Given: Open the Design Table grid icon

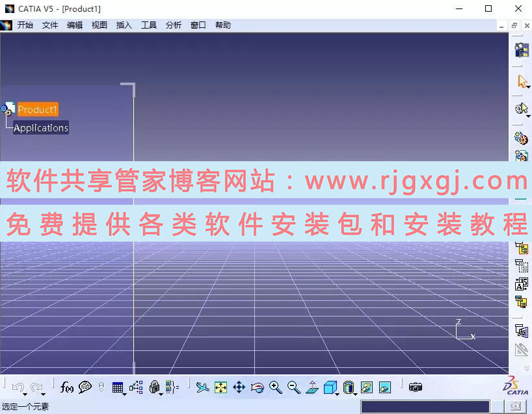Looking at the screenshot, I should pyautogui.click(x=118, y=387).
